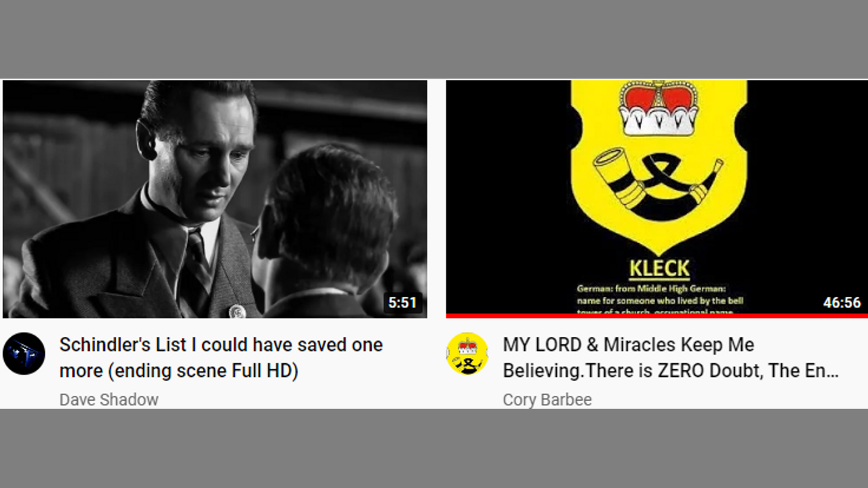
Task: Open "Schindler's List I could have saved one" title
Action: click(x=221, y=344)
